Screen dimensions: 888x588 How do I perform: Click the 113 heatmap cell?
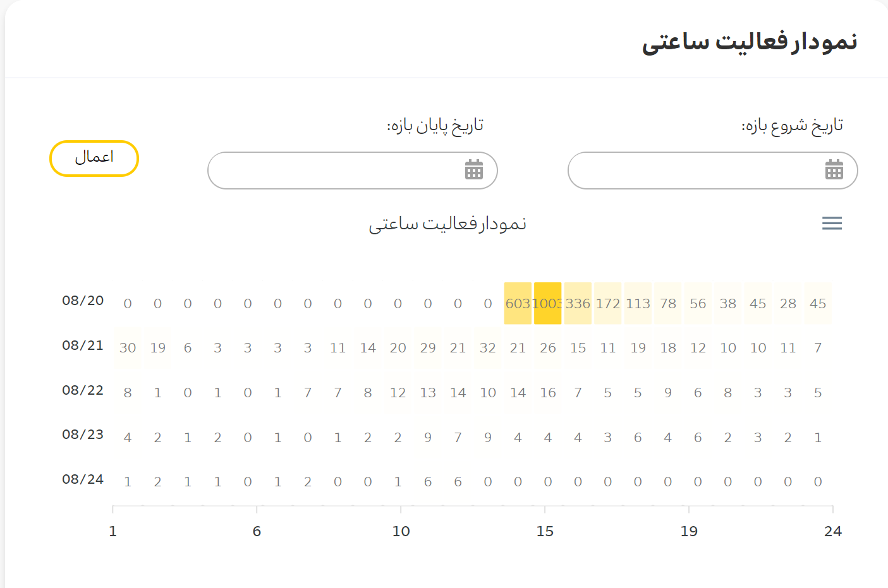pos(638,303)
